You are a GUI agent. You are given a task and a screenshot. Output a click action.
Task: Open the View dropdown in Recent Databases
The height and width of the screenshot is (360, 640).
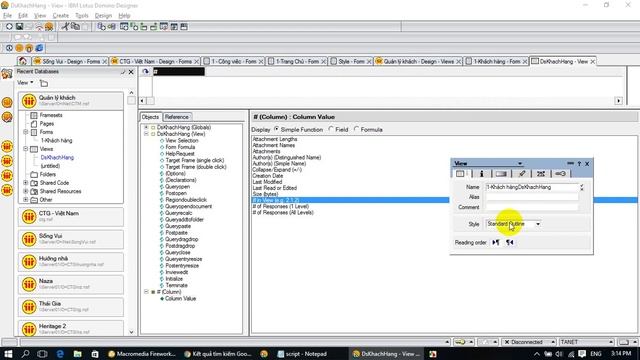(25, 83)
